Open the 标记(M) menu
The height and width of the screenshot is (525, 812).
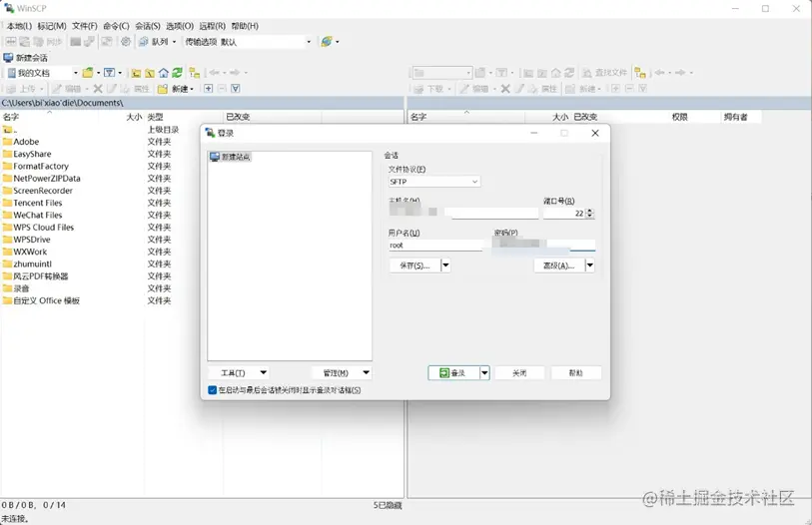tap(52, 26)
